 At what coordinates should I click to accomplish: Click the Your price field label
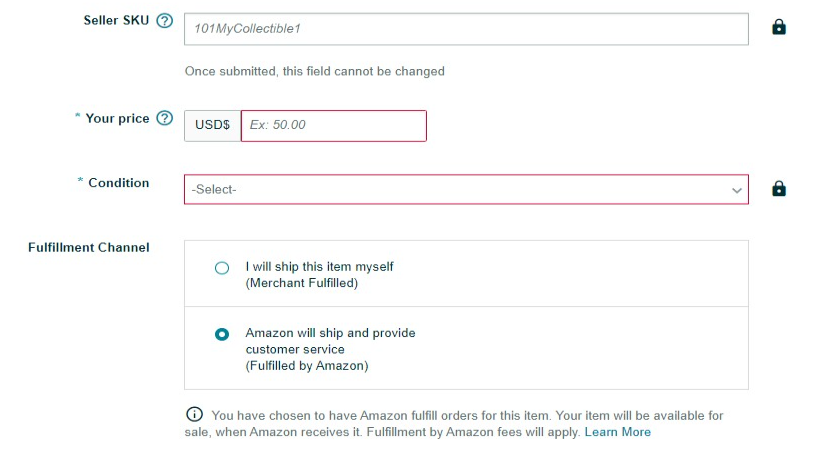tap(117, 118)
